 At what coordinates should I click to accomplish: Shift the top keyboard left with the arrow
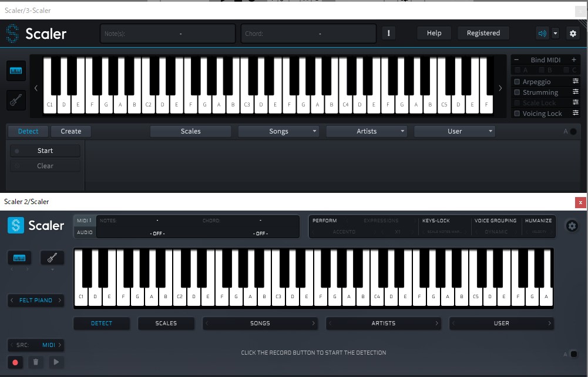(x=36, y=88)
